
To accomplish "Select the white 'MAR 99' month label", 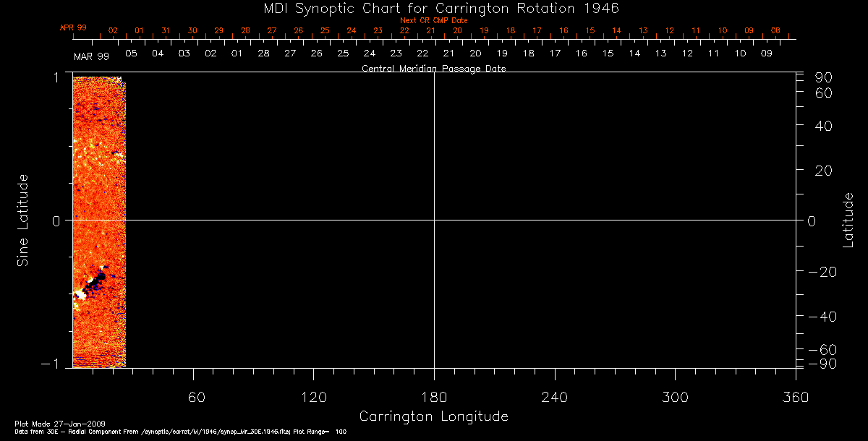I will click(x=91, y=56).
